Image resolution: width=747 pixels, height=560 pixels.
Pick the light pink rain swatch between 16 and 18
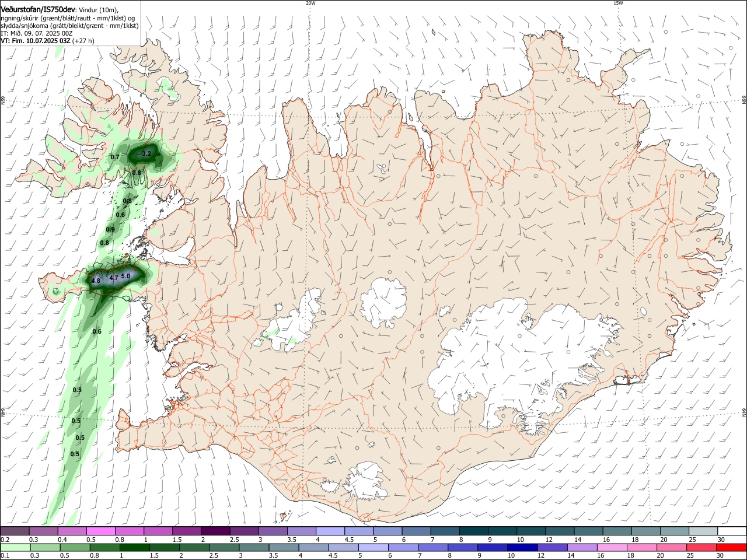click(x=613, y=547)
